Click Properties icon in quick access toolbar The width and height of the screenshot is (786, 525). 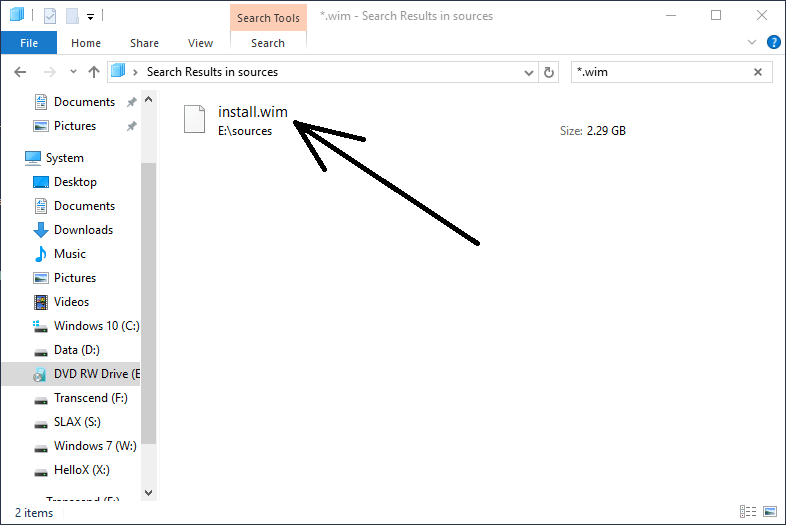[x=49, y=15]
